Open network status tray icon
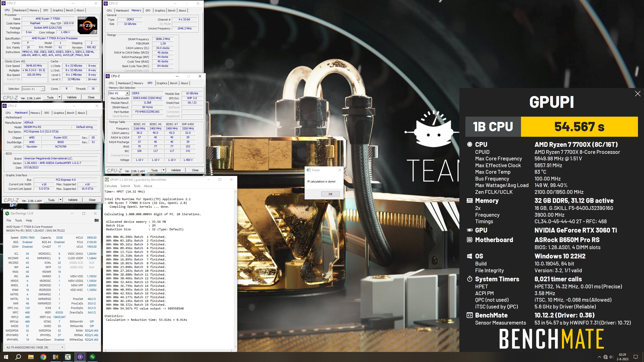The width and height of the screenshot is (644, 362). pyautogui.click(x=606, y=357)
